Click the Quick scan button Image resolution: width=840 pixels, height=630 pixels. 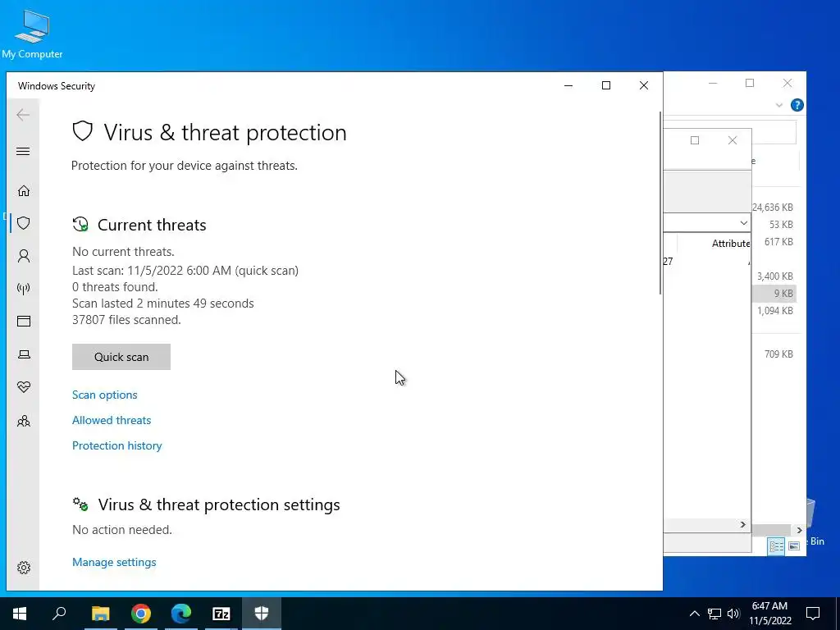coord(121,357)
